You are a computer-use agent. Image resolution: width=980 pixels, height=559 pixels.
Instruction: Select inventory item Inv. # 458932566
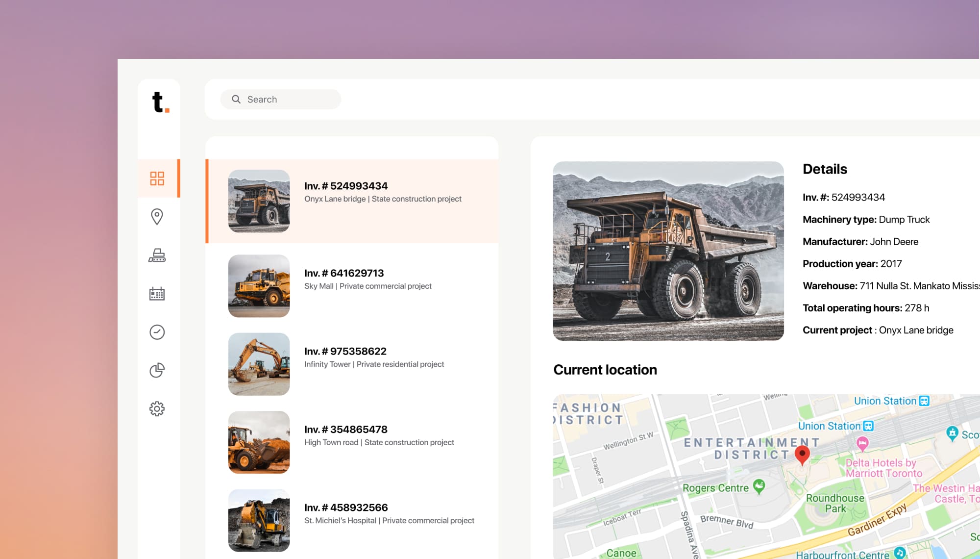click(352, 520)
